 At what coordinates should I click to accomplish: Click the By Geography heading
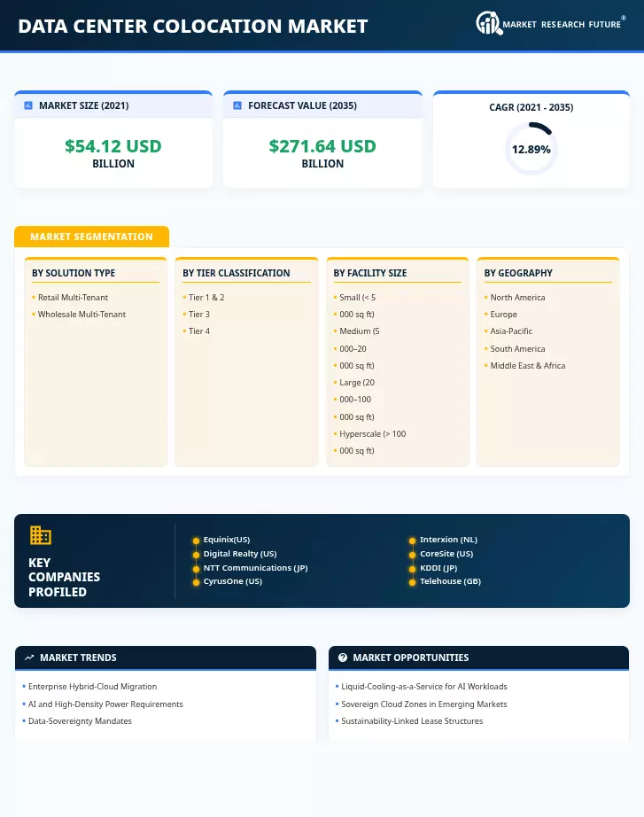(518, 273)
